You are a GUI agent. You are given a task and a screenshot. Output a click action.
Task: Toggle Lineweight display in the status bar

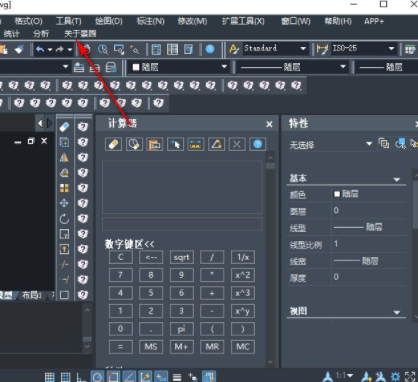177,377
